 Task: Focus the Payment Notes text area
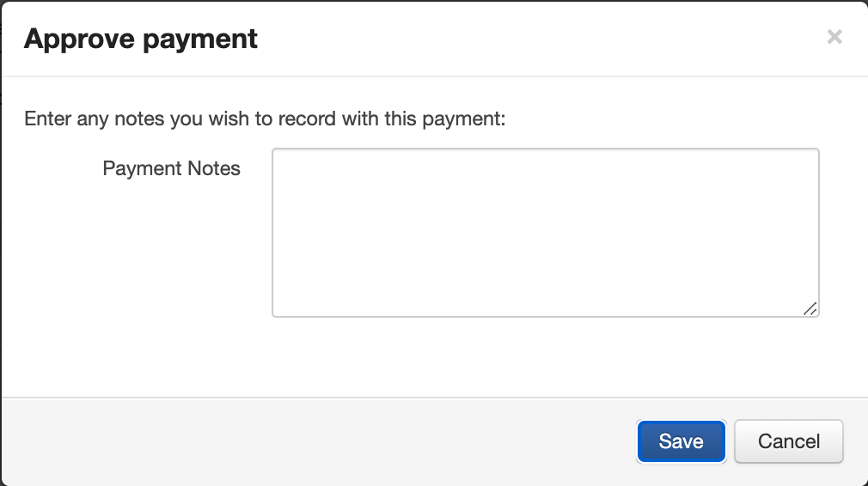pos(545,233)
